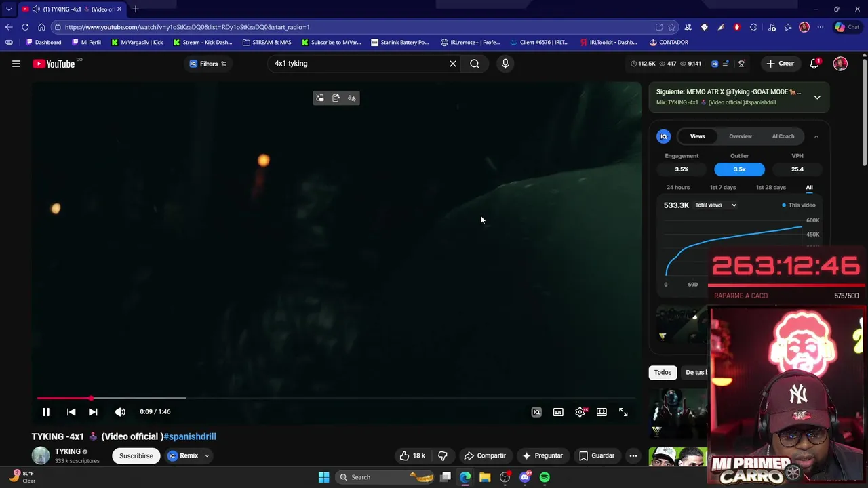Save the video with Guardar

point(597,455)
